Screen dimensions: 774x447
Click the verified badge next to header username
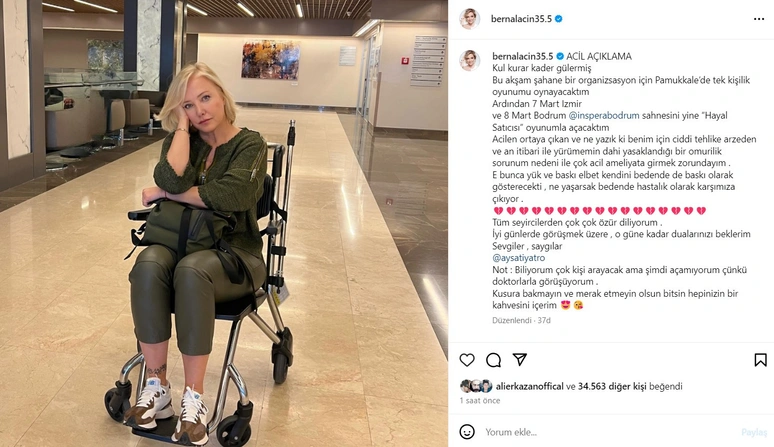pyautogui.click(x=558, y=19)
